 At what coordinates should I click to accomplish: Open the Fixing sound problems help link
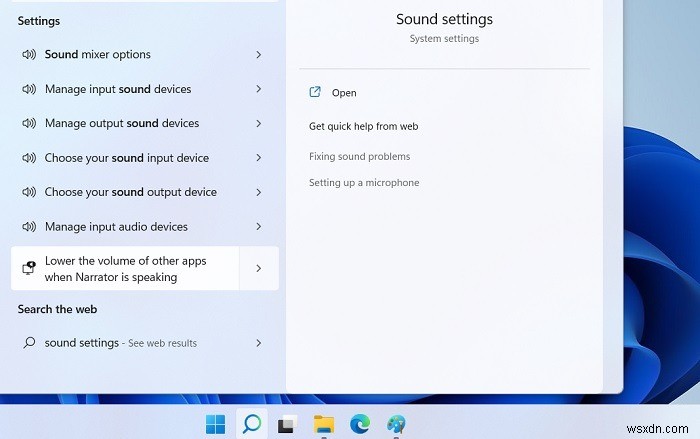click(x=359, y=156)
